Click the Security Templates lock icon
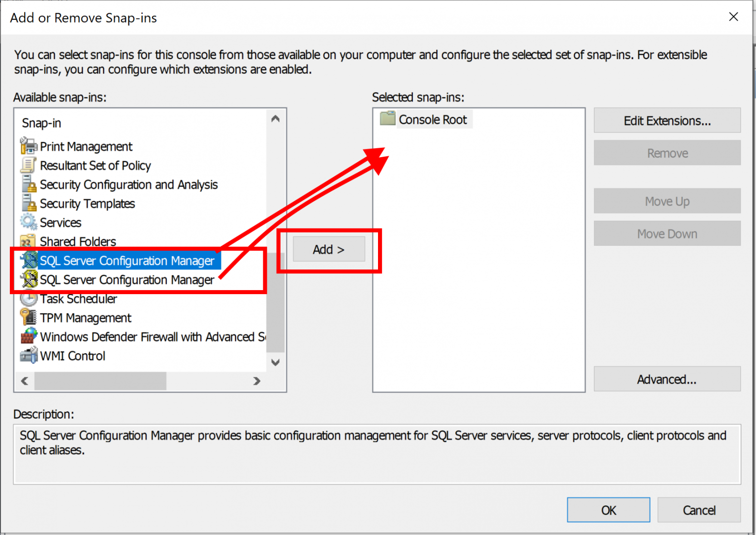Viewport: 756px width, 535px height. pos(29,203)
